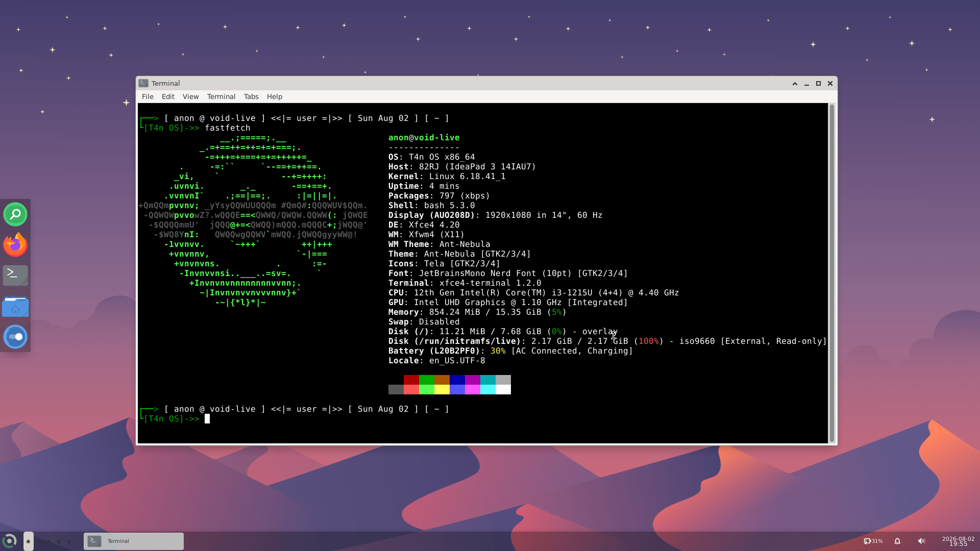The image size is (980, 551).
Task: Open the Help menu
Action: point(274,96)
